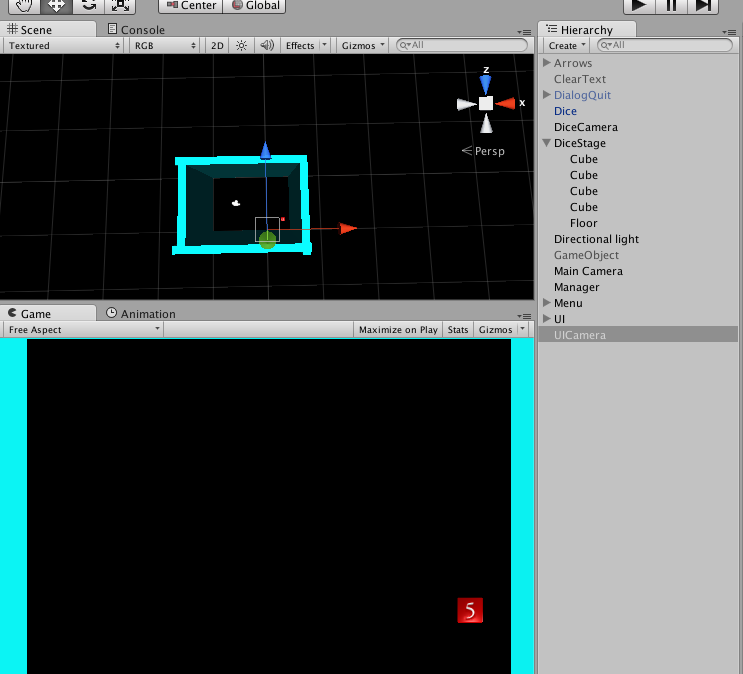Image resolution: width=743 pixels, height=674 pixels.
Task: Open Game panel options menu
Action: 525,316
